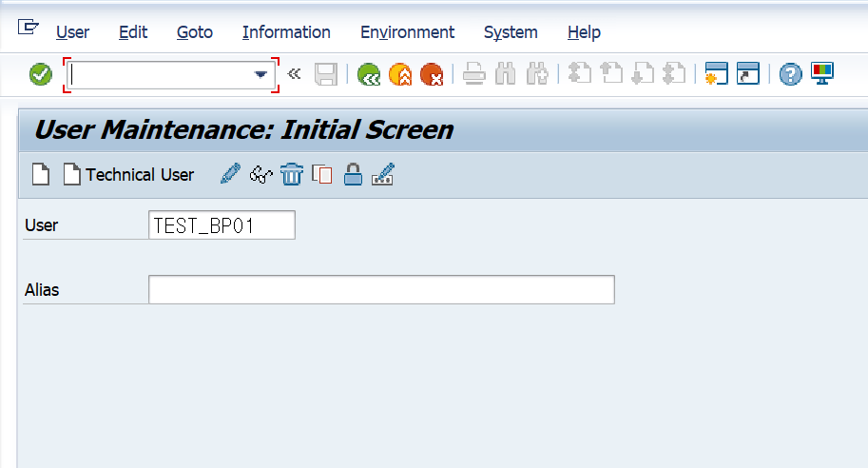The height and width of the screenshot is (468, 868).
Task: Open the Edit menu
Action: coord(133,32)
